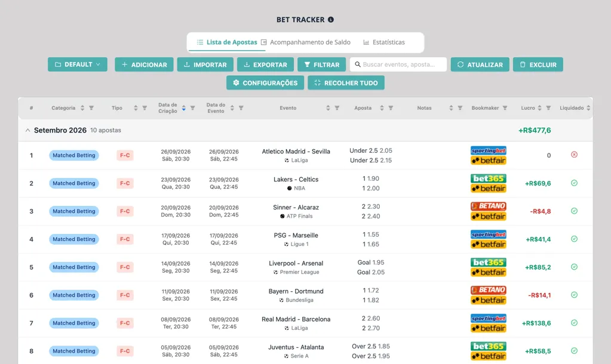This screenshot has height=364, width=611.
Task: Open the Lista de Apostas tab
Action: [227, 42]
